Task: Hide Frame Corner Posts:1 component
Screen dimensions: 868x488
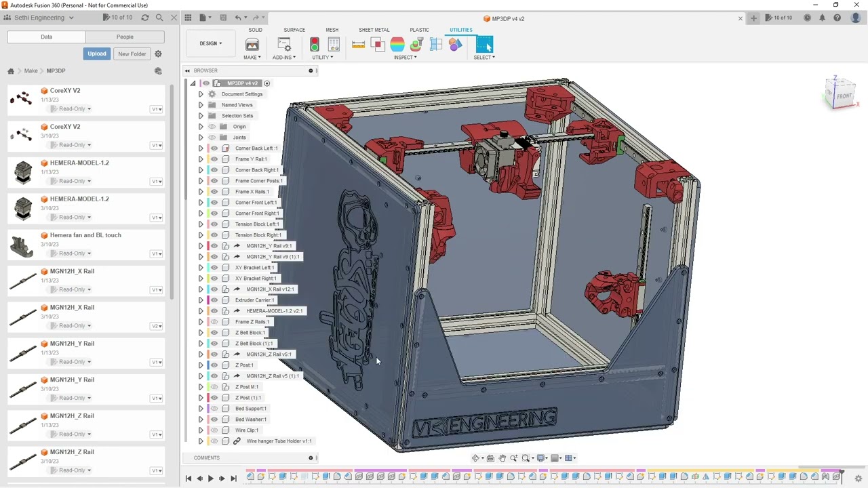Action: (214, 181)
